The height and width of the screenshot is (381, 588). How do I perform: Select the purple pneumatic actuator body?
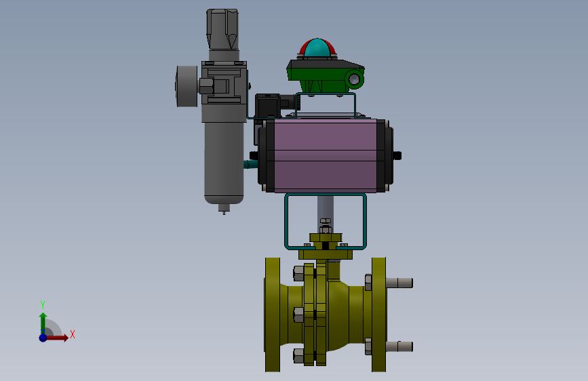click(x=325, y=156)
